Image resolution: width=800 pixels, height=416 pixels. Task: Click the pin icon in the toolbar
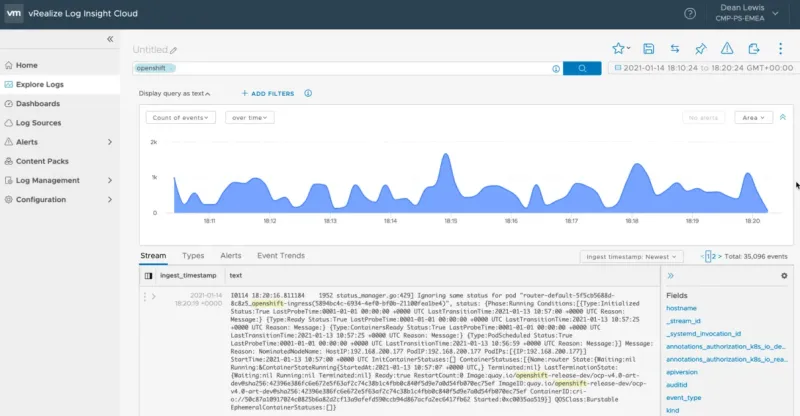coord(701,48)
